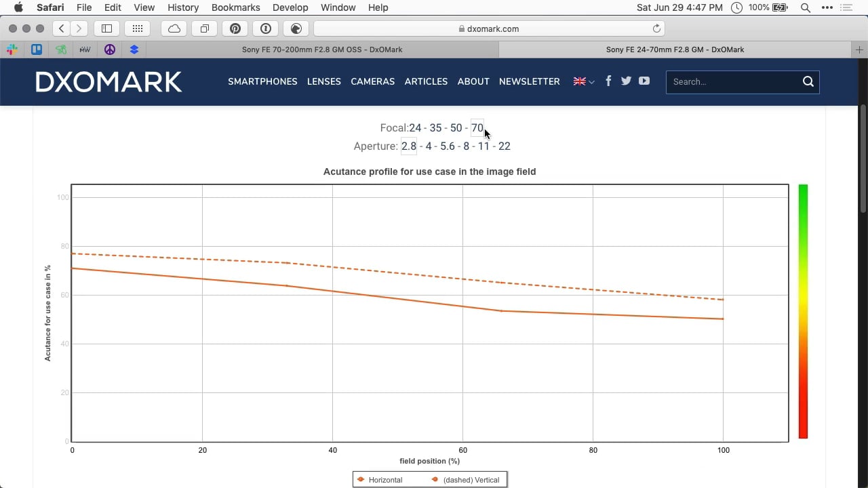
Task: Click the site Search input field
Action: [732, 81]
